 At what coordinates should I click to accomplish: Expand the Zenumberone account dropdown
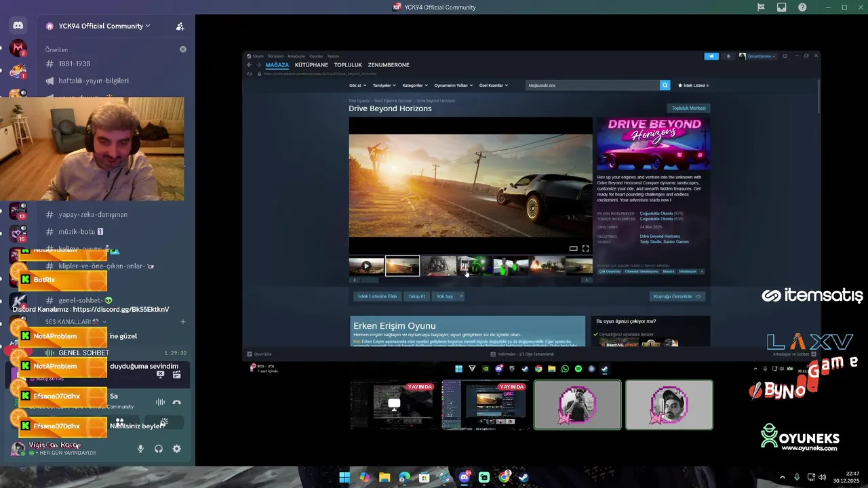(757, 56)
